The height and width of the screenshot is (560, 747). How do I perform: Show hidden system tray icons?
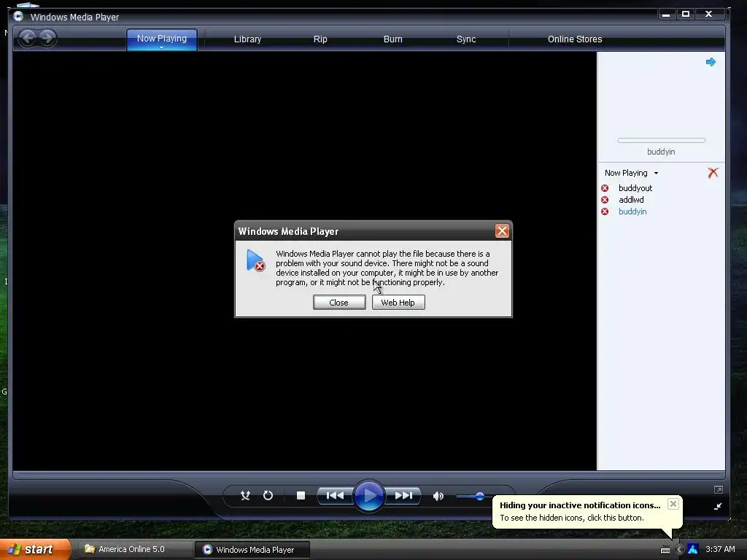pyautogui.click(x=679, y=550)
